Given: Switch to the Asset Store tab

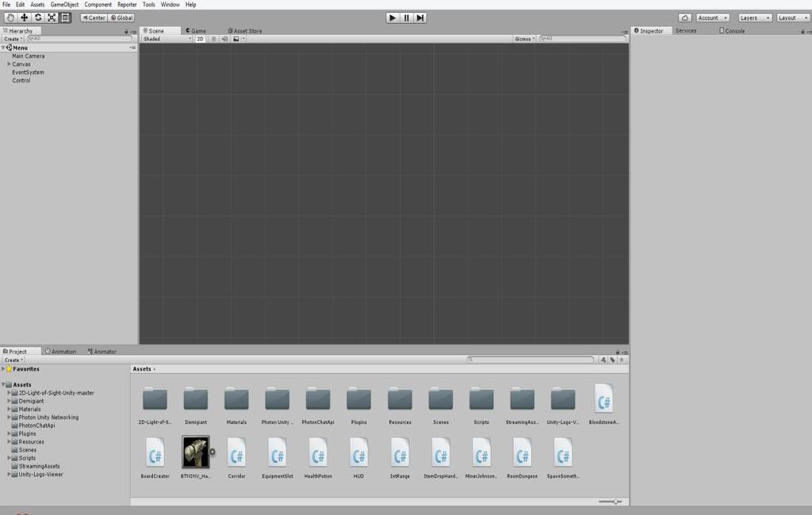Looking at the screenshot, I should [x=245, y=31].
